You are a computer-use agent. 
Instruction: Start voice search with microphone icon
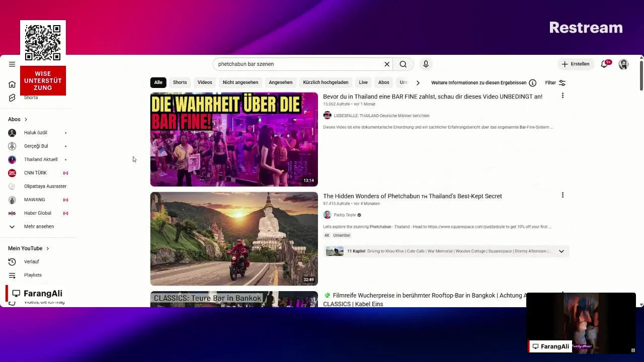coord(426,64)
